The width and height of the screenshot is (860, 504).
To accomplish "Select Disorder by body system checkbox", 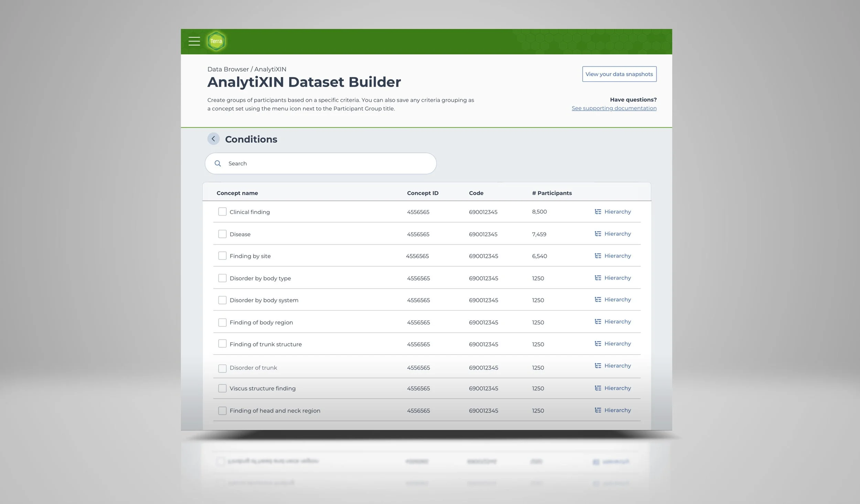I will click(222, 300).
